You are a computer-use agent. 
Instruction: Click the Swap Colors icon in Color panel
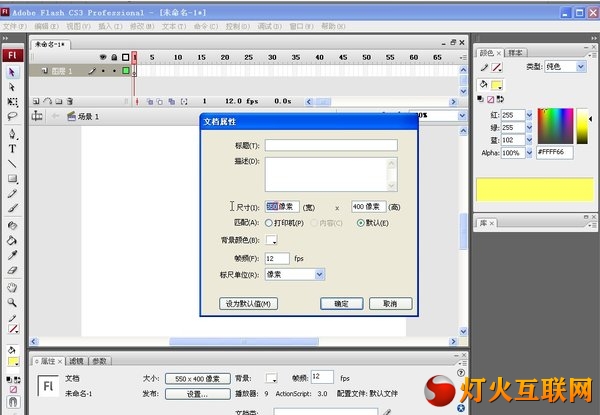click(500, 99)
